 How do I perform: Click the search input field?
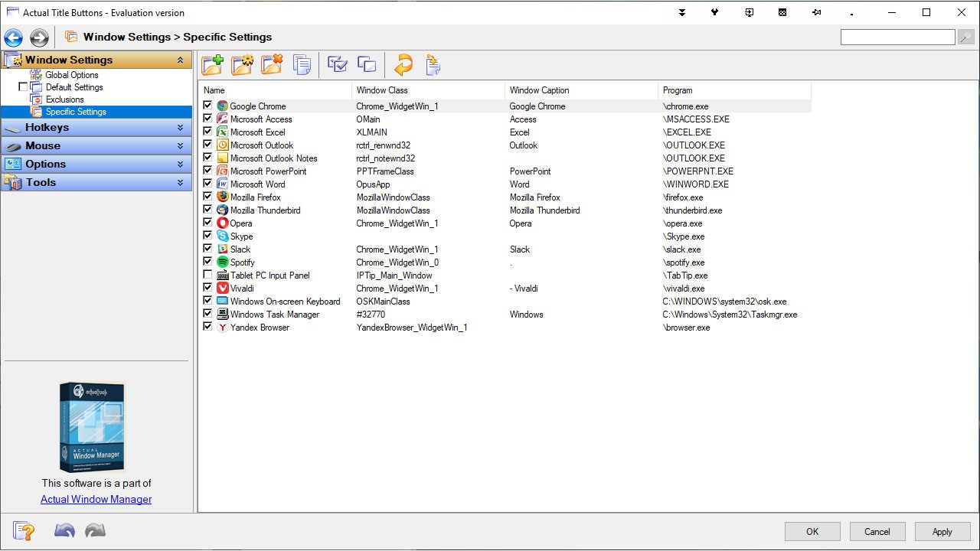[897, 36]
